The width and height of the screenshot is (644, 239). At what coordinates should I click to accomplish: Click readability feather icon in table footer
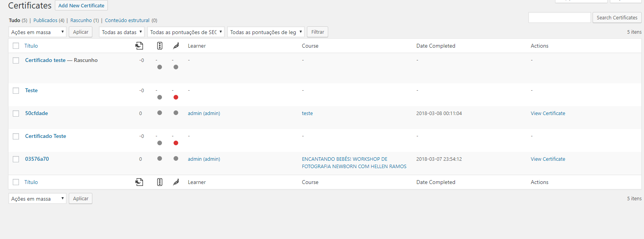click(176, 182)
